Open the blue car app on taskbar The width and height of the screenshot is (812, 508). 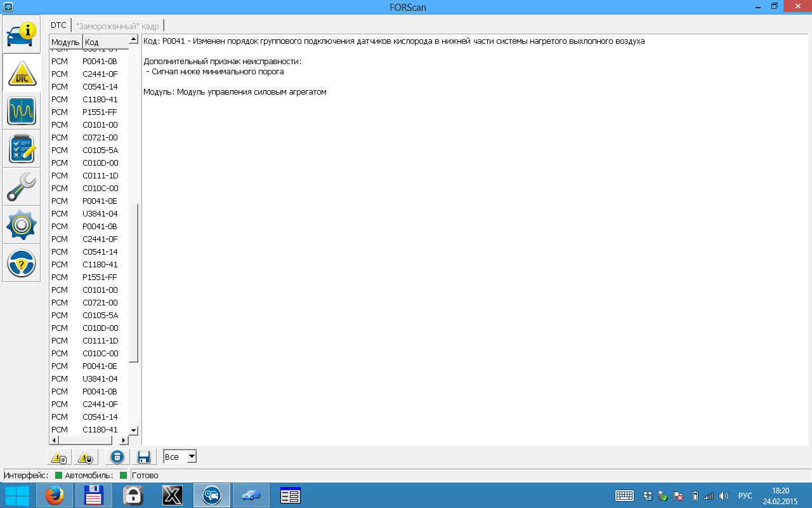tap(251, 495)
